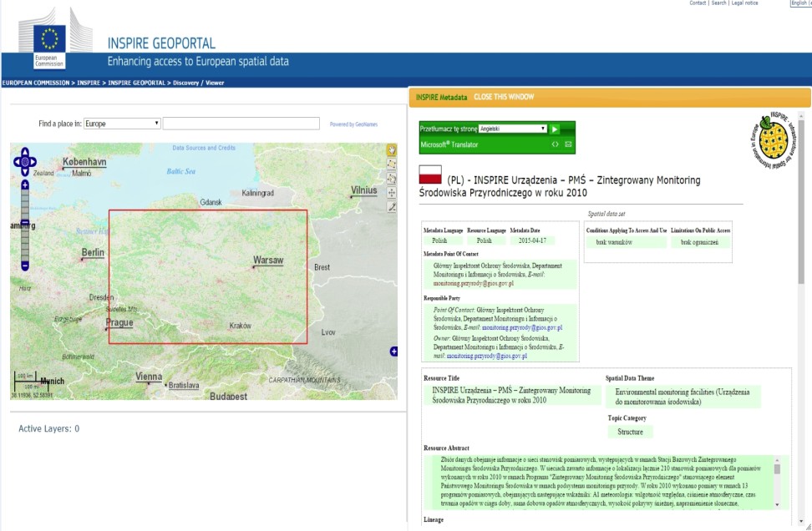Click the Warsaw label on map
Image resolution: width=812 pixels, height=531 pixels.
point(267,260)
